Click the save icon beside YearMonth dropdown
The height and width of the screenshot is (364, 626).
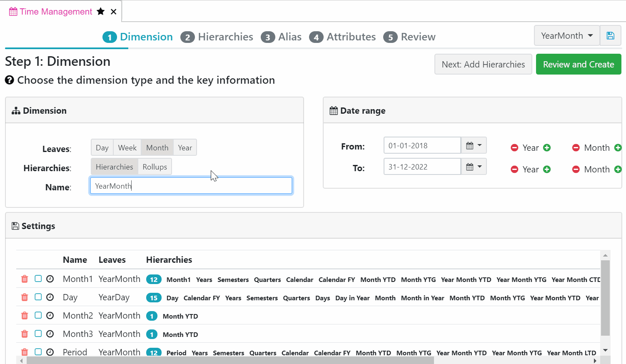pos(610,36)
